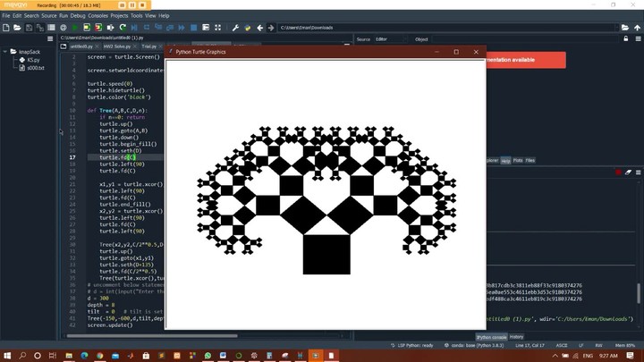644x362 pixels.
Task: Open the Search menu
Action: point(31,15)
